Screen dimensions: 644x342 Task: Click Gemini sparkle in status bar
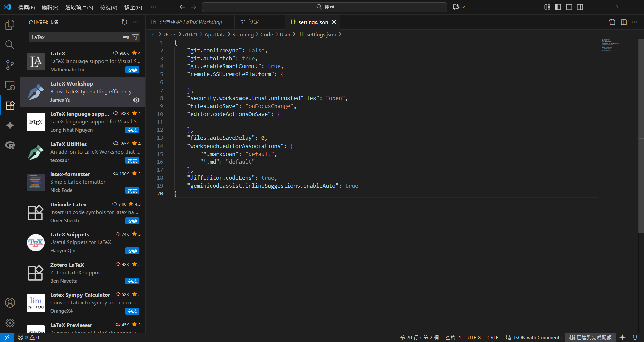click(623, 337)
